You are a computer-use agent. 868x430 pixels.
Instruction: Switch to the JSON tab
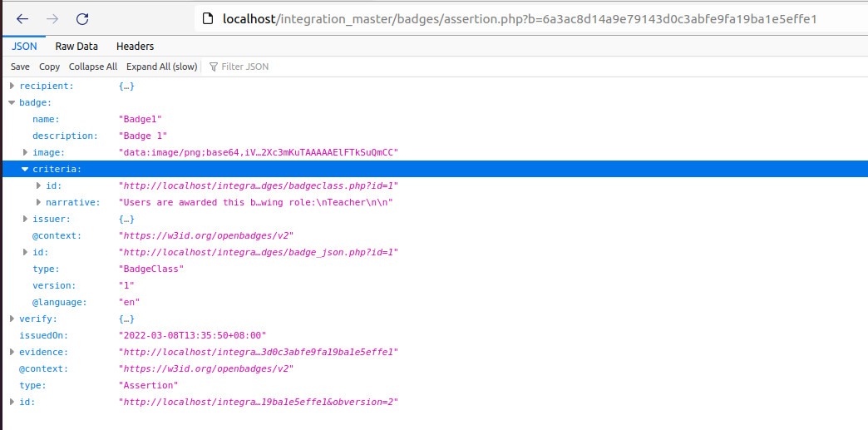coord(24,46)
